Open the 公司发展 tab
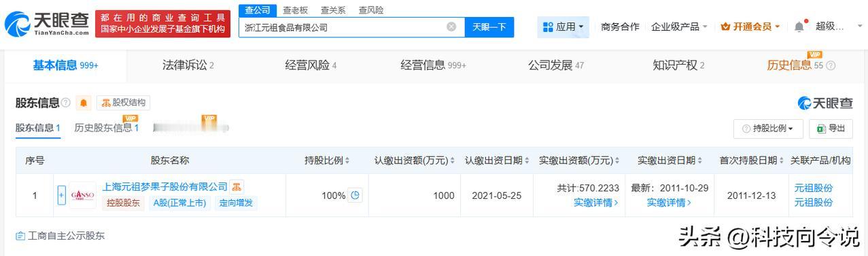Viewport: 868px width, 256px height. 556,65
